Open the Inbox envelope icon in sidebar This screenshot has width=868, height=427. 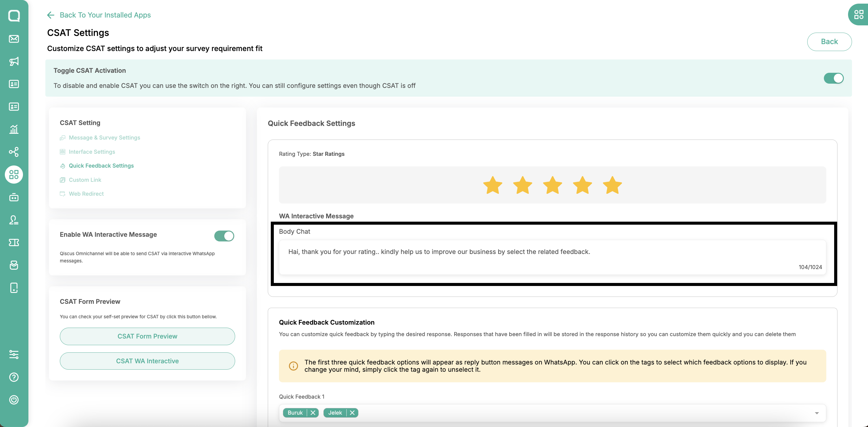pyautogui.click(x=14, y=39)
